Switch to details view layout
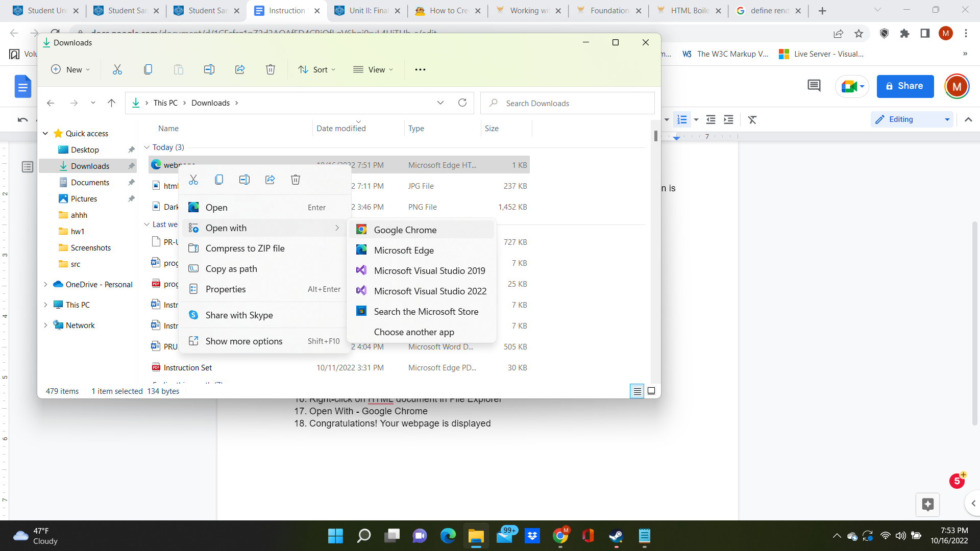Screen dimensions: 980x551 point(638,391)
